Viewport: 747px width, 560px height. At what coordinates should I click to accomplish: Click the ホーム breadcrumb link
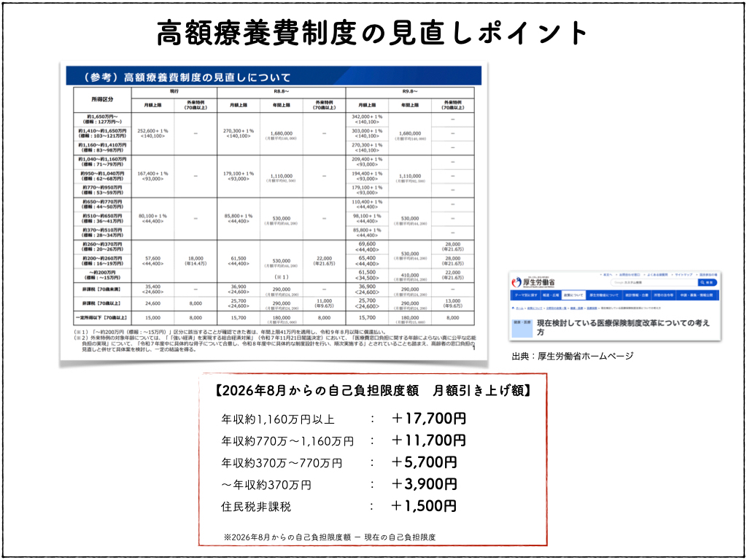point(519,308)
